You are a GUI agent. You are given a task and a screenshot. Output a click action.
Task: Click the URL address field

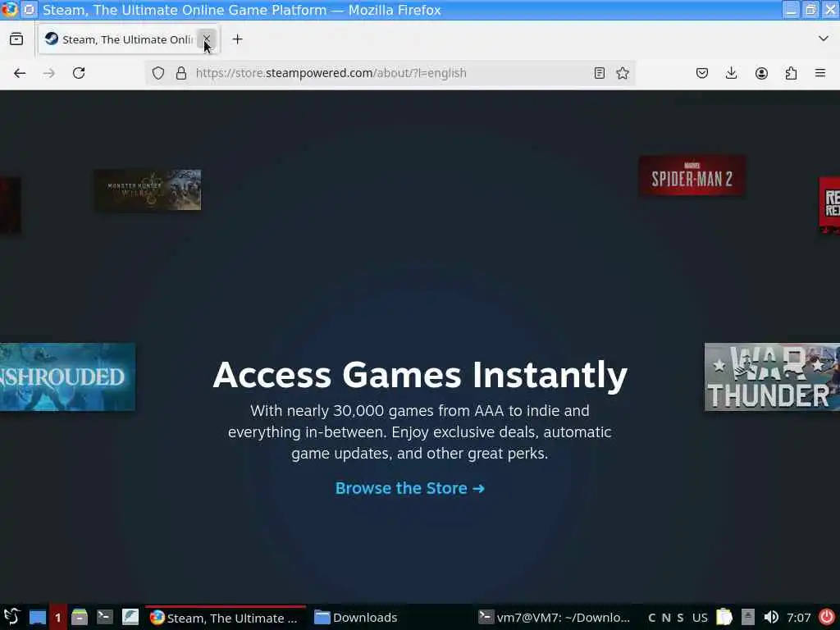(391, 73)
